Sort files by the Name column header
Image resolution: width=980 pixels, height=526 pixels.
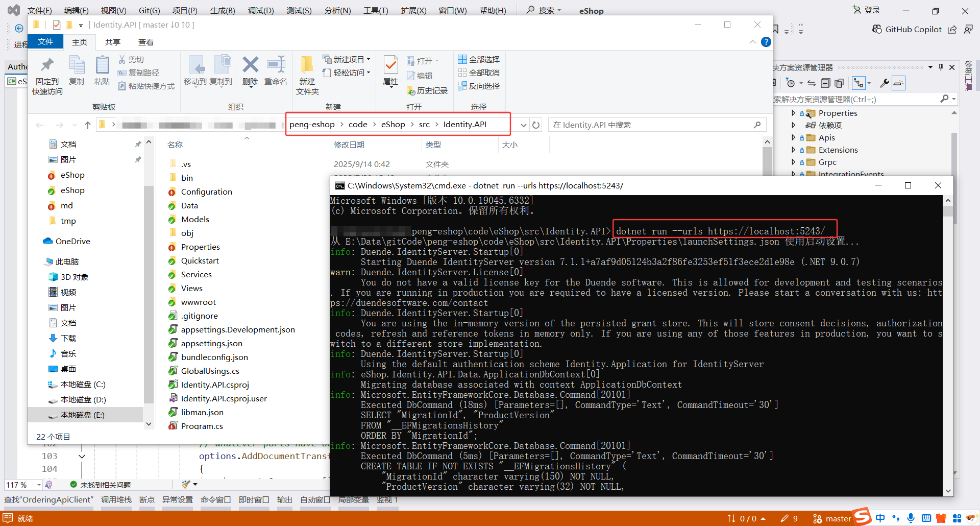(x=175, y=145)
